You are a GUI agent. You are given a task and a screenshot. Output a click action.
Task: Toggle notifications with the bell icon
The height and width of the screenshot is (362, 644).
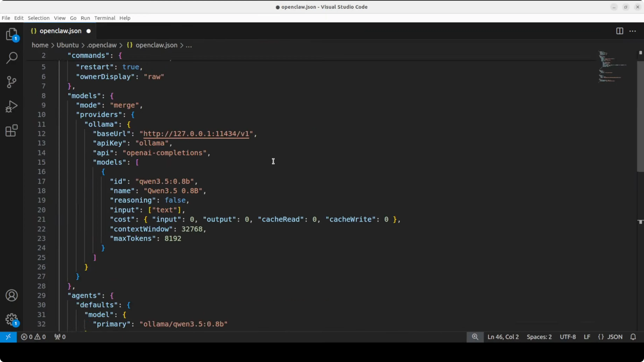point(633,336)
